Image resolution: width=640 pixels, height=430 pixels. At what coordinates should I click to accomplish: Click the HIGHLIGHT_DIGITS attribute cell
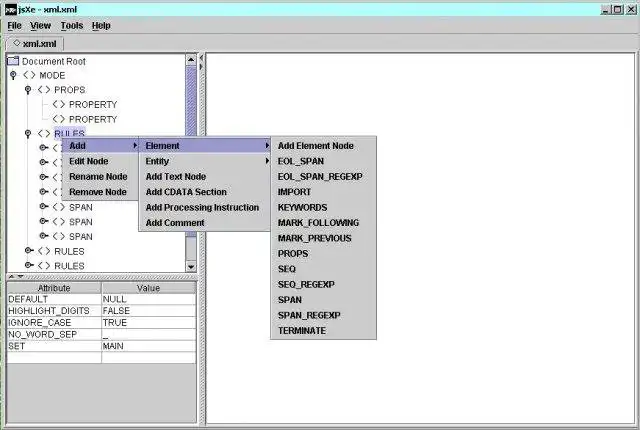[54, 311]
